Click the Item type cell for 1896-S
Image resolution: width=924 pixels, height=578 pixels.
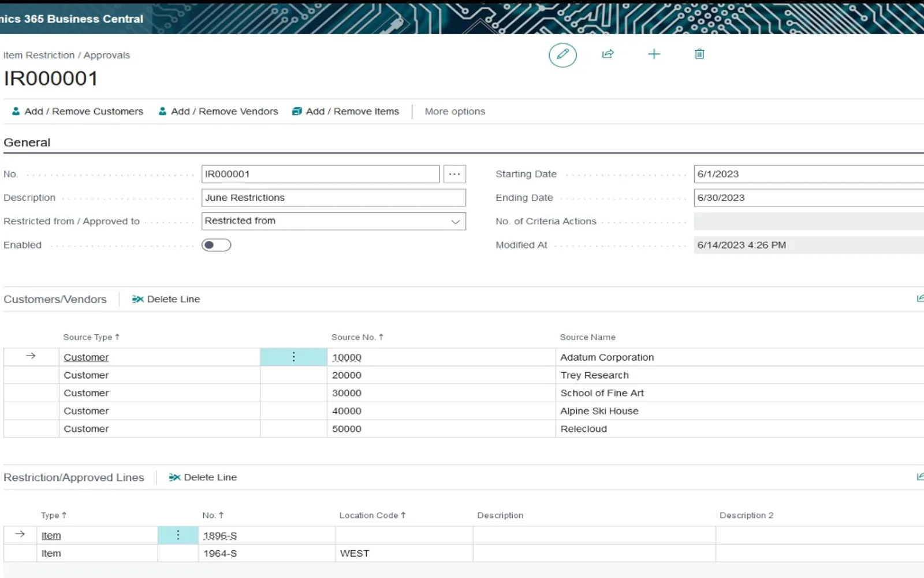pyautogui.click(x=97, y=535)
